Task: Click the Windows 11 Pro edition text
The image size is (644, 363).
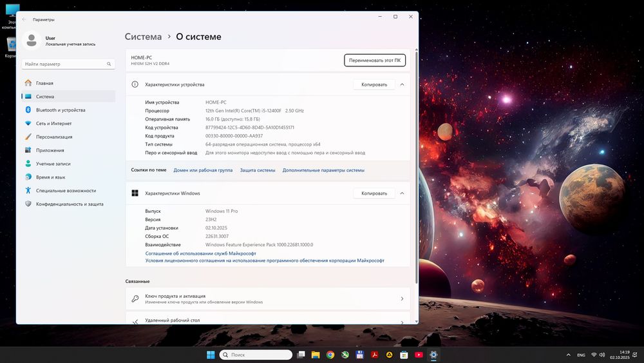Action: (x=222, y=211)
